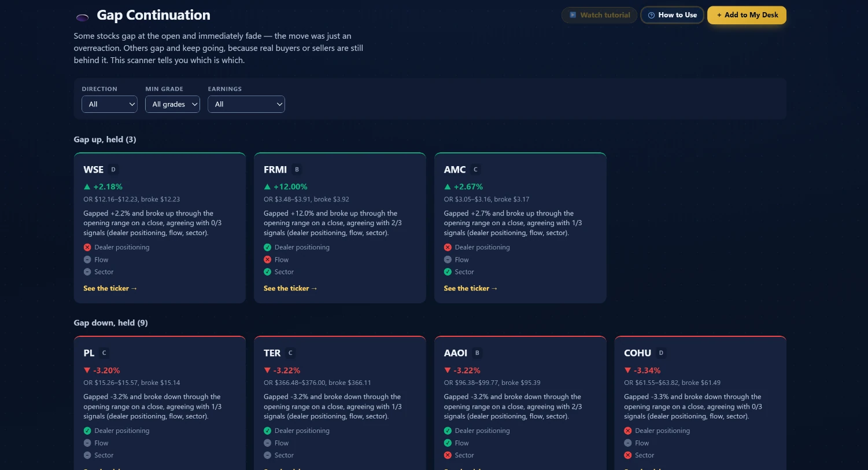Open the Earnings filter dropdown
Screen dimensions: 868x470
pos(246,104)
